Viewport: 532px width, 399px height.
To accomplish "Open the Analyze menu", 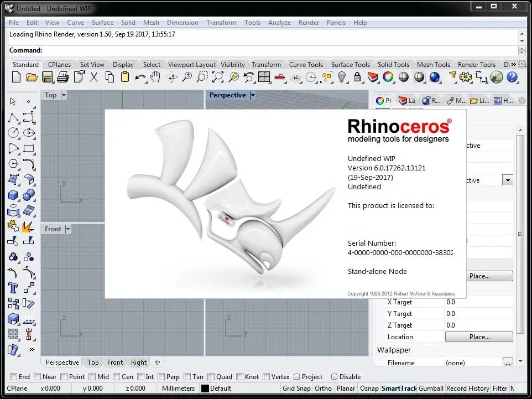I will [280, 22].
